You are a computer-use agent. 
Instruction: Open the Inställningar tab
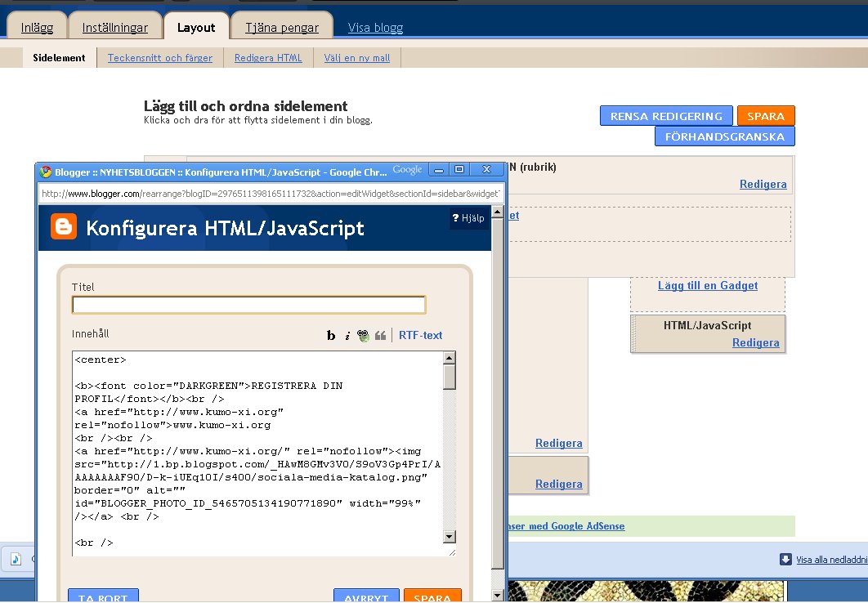coord(115,27)
